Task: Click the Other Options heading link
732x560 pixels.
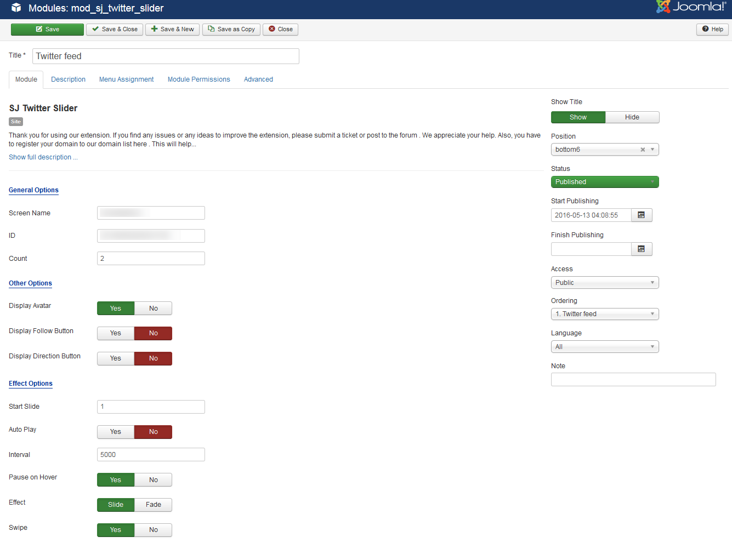Action: [30, 283]
